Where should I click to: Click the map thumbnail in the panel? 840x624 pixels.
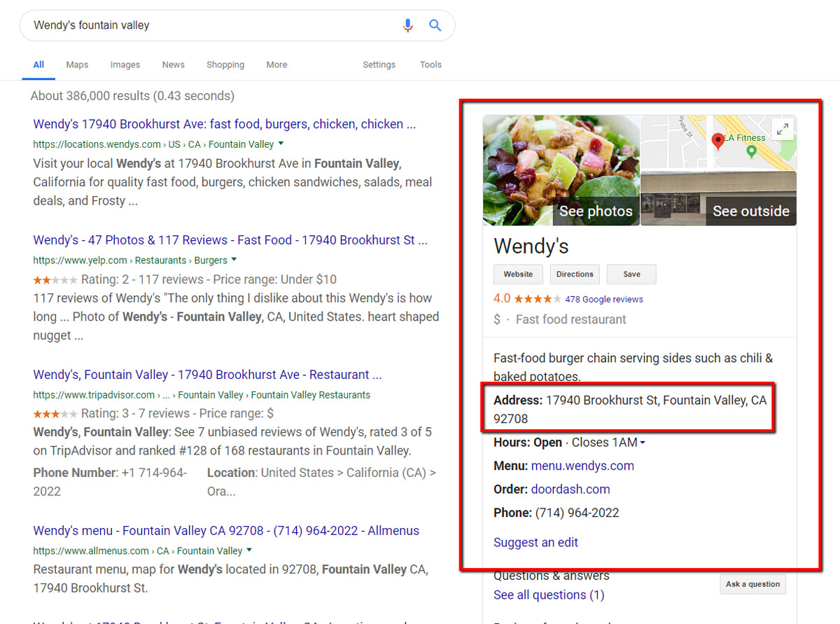pos(719,143)
